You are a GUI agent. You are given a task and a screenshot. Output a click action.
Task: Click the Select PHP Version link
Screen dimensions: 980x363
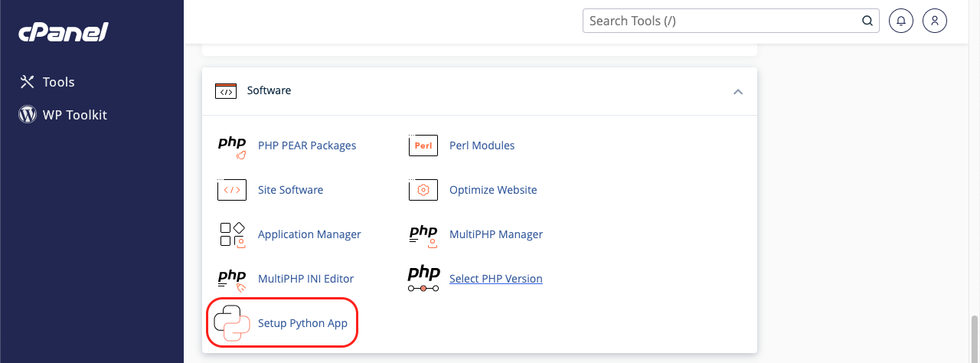pos(495,279)
